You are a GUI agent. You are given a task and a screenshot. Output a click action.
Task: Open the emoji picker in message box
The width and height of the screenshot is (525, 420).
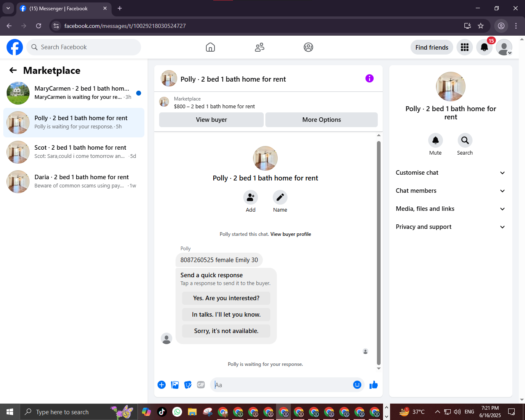click(357, 385)
